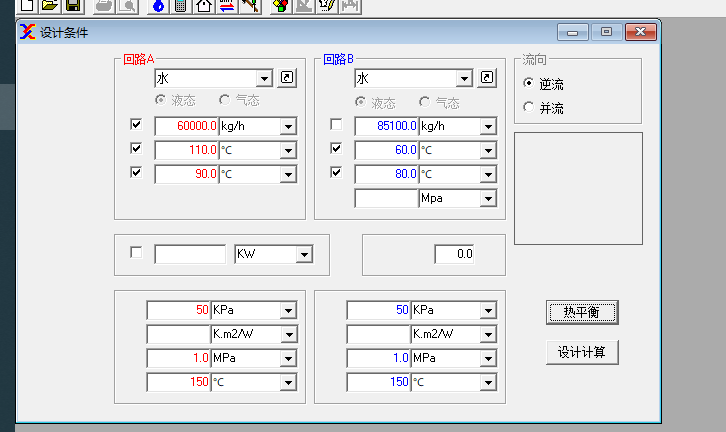Open loop B kg/h unit dropdown

click(x=488, y=126)
